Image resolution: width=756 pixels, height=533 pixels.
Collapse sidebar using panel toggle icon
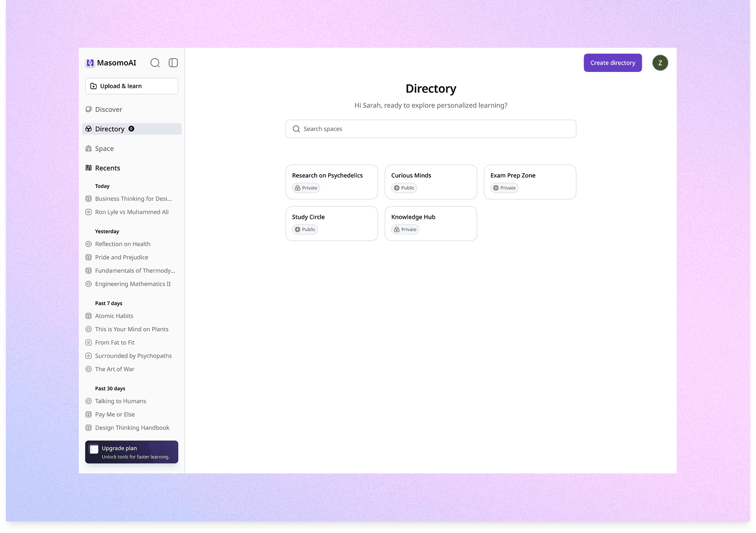click(x=173, y=63)
